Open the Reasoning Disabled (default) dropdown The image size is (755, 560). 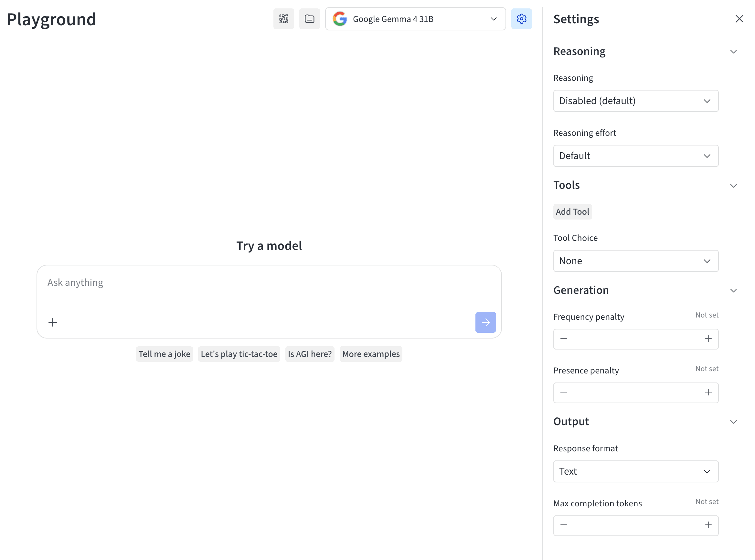point(636,101)
